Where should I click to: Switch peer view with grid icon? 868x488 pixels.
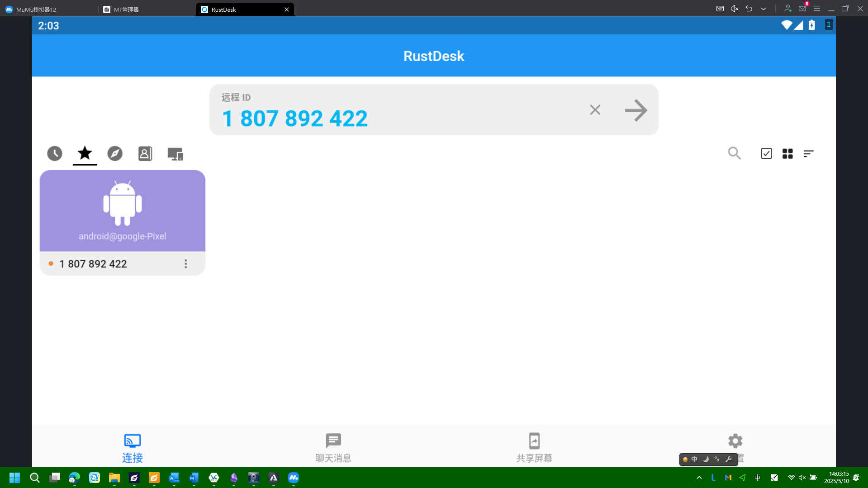point(787,154)
